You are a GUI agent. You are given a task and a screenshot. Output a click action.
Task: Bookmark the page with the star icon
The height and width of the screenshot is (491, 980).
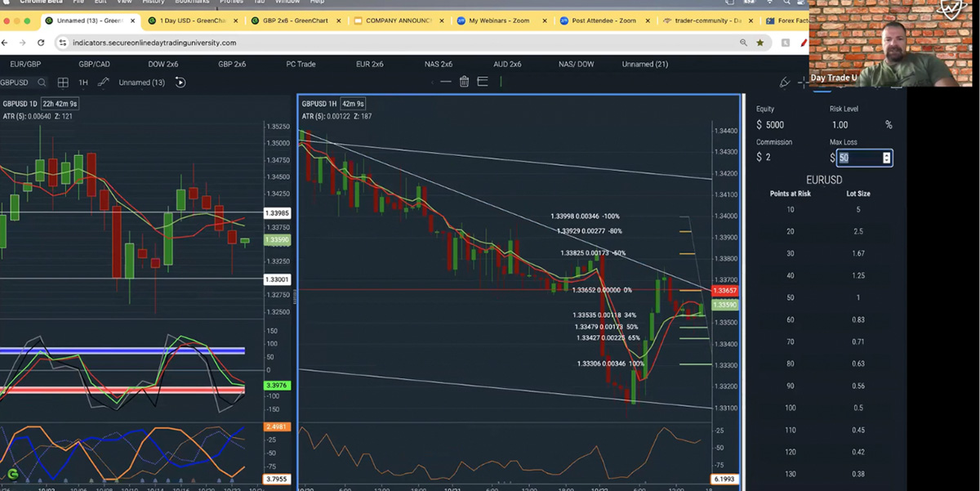pyautogui.click(x=760, y=42)
